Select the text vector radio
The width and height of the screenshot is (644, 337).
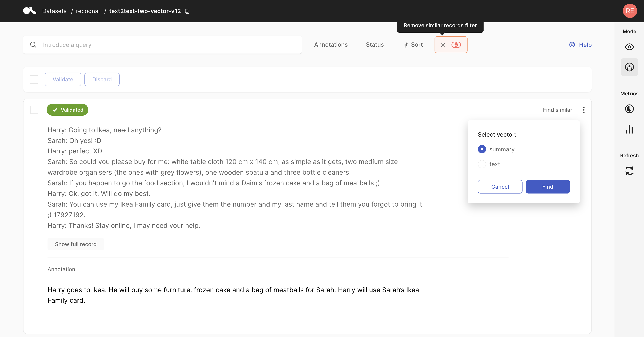(482, 164)
